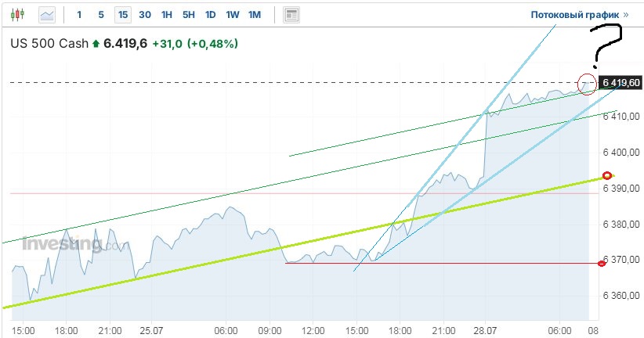Switch to the 5H interval

[189, 14]
